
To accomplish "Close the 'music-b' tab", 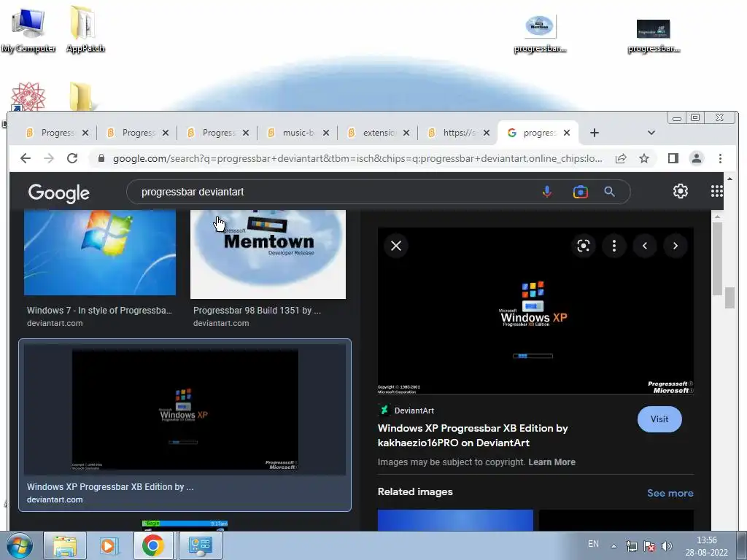I will 326,133.
